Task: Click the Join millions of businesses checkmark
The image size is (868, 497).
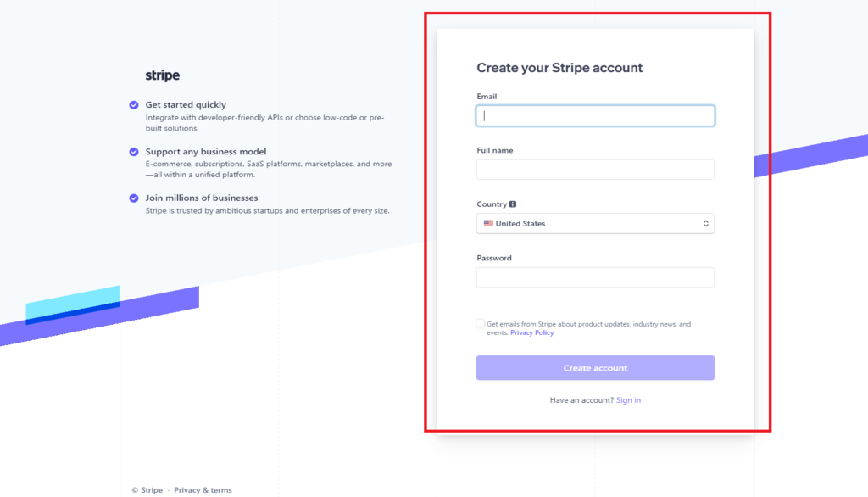Action: 134,198
